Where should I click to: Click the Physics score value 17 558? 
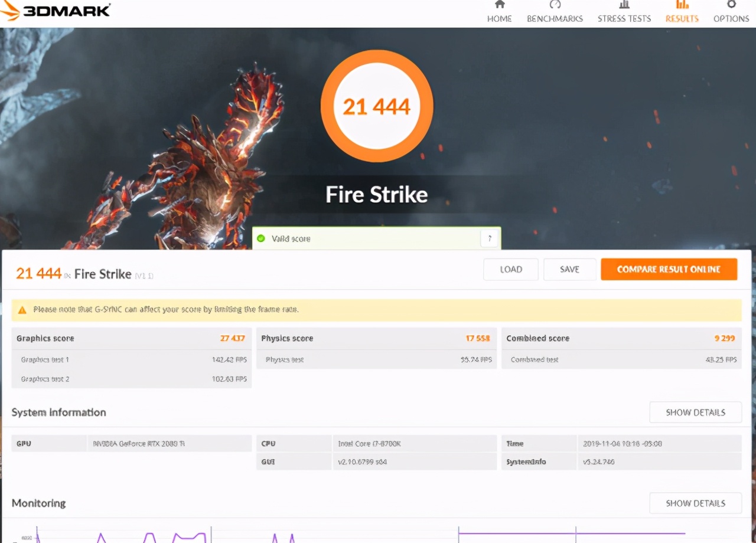coord(478,338)
